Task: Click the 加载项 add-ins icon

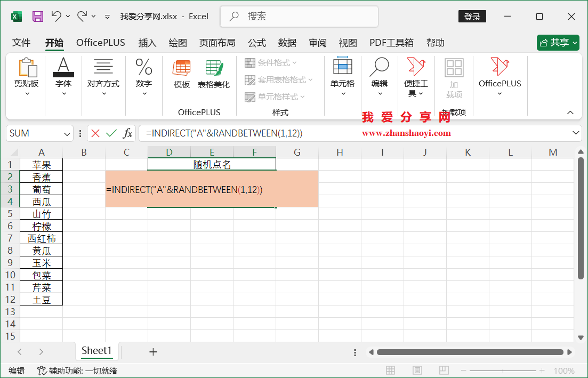Action: pos(454,78)
